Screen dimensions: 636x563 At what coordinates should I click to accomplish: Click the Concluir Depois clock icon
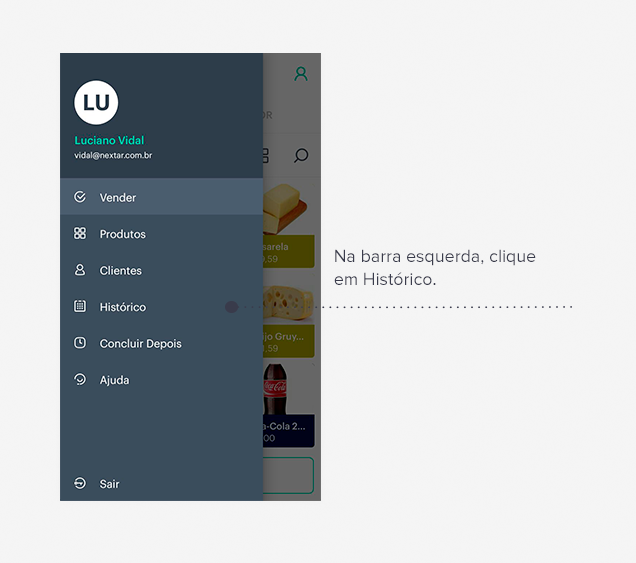(x=80, y=343)
